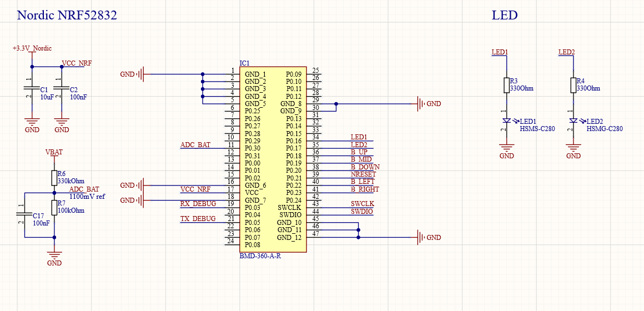644x311 pixels.
Task: Select capacitor C2 100nF symbol
Action: click(62, 88)
